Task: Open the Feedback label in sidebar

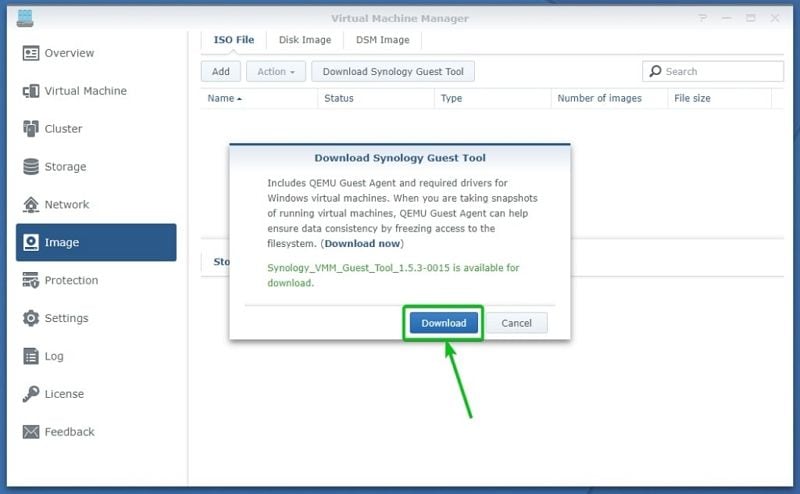Action: 69,432
